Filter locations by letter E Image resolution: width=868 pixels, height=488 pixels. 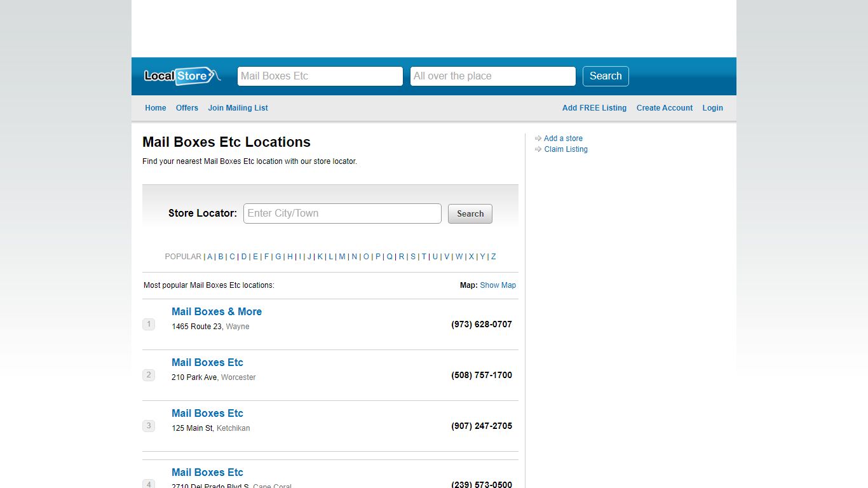coord(255,257)
